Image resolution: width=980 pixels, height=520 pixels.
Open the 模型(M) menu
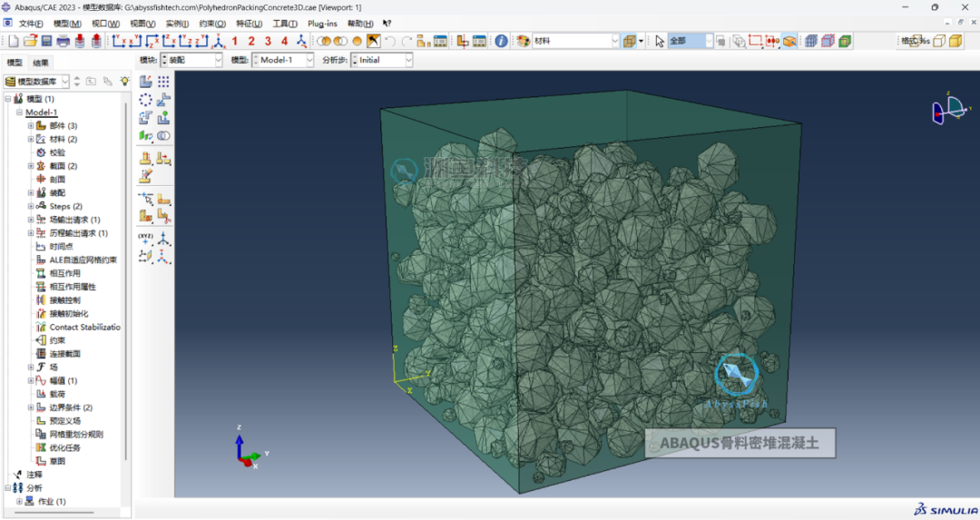pyautogui.click(x=67, y=24)
